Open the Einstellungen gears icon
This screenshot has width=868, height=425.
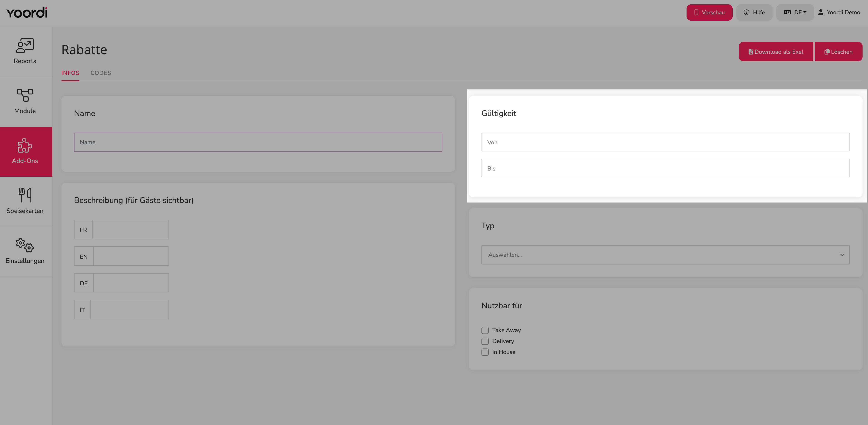25,245
